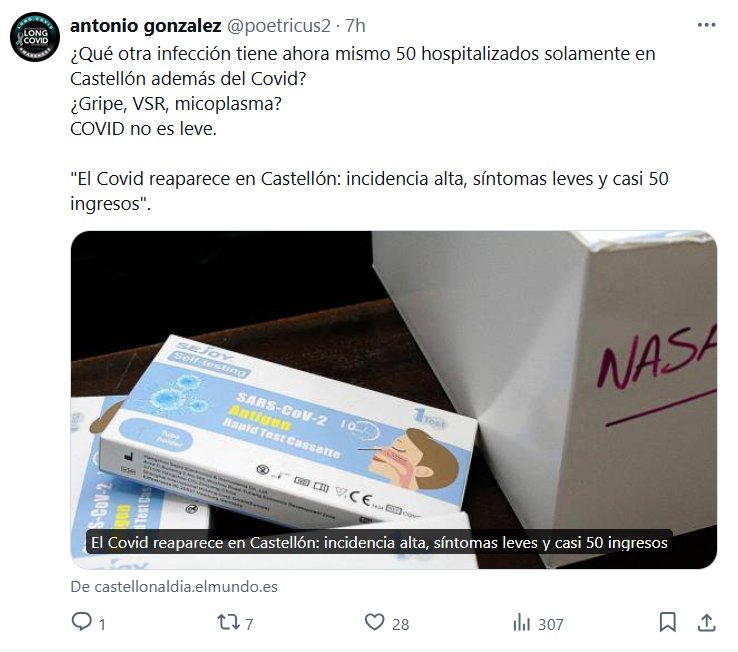Screen dimensions: 738x652
Task: Click the article headline caption overlay
Action: pos(379,543)
